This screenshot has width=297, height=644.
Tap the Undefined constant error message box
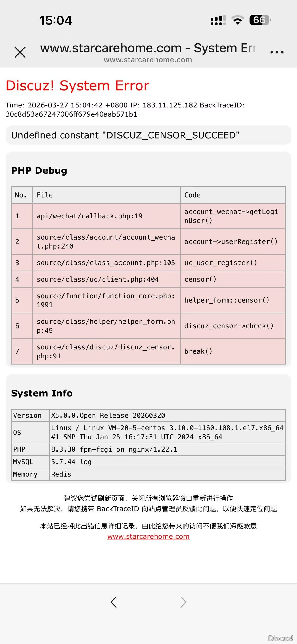(x=148, y=135)
